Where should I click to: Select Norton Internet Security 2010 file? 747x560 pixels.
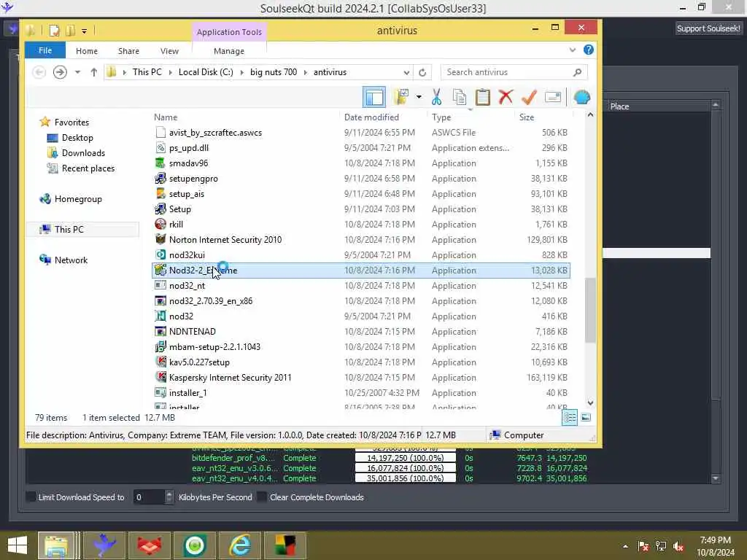click(360, 239)
